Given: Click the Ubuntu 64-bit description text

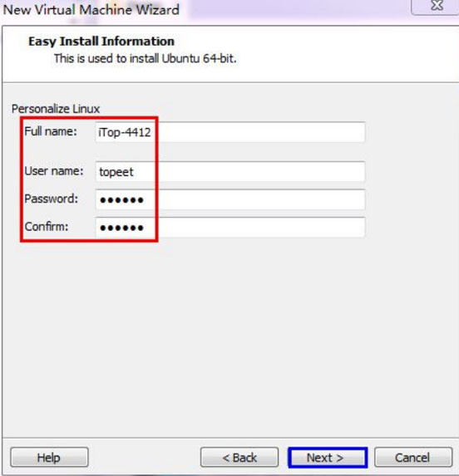Looking at the screenshot, I should pos(146,58).
